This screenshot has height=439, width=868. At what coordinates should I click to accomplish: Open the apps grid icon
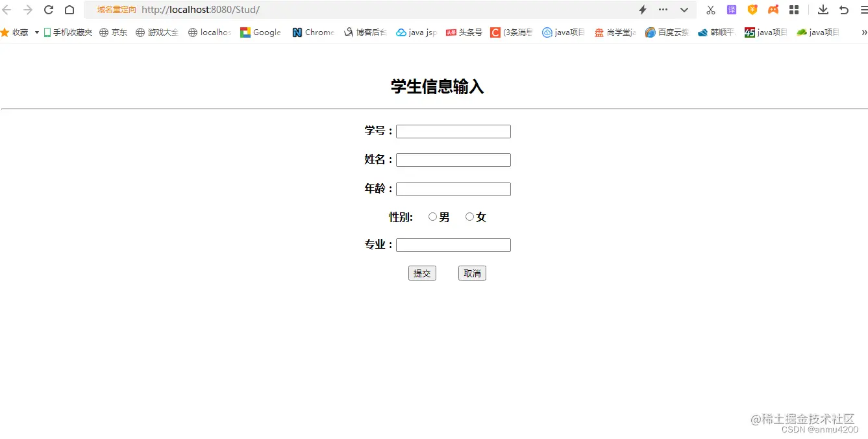[x=793, y=9]
